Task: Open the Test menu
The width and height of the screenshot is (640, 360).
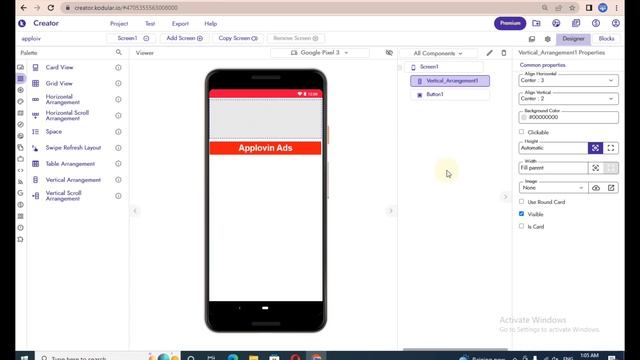Action: [150, 24]
